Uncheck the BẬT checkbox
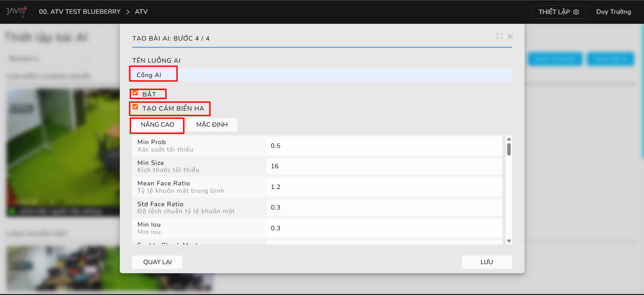The width and height of the screenshot is (644, 295). 135,93
